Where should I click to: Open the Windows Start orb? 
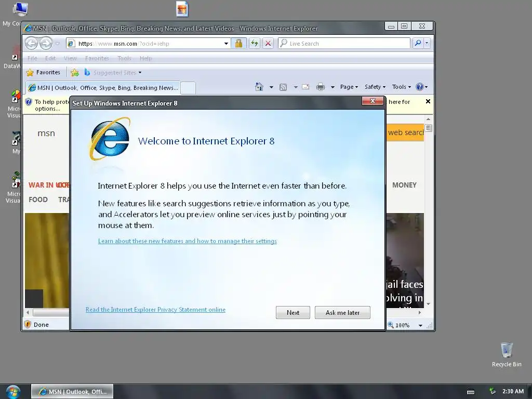(13, 392)
